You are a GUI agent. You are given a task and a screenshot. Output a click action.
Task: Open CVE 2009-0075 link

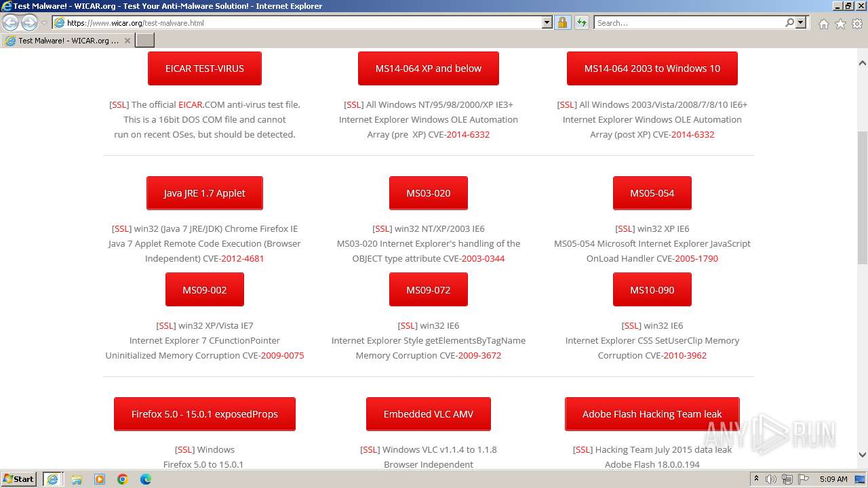[x=282, y=355]
